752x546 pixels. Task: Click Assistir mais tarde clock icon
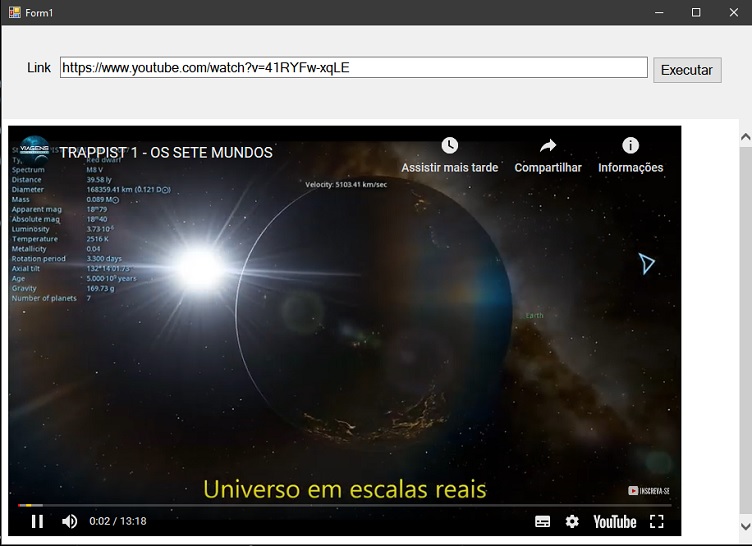click(x=449, y=145)
